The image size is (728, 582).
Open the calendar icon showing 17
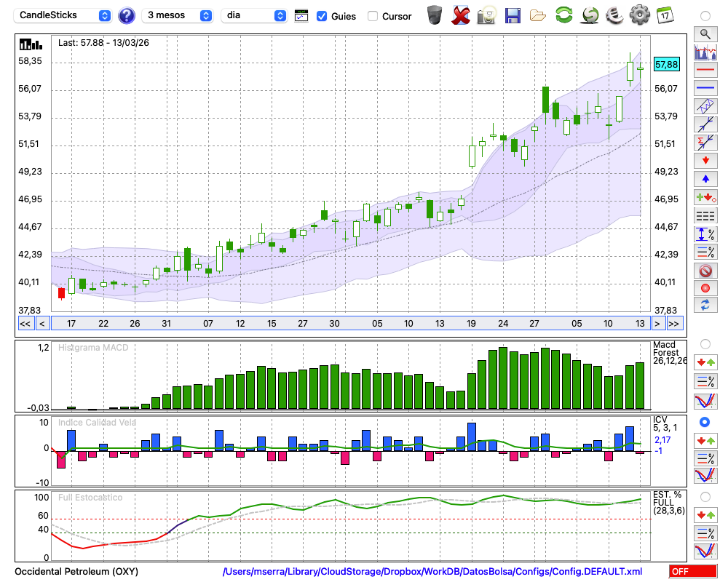(x=664, y=15)
